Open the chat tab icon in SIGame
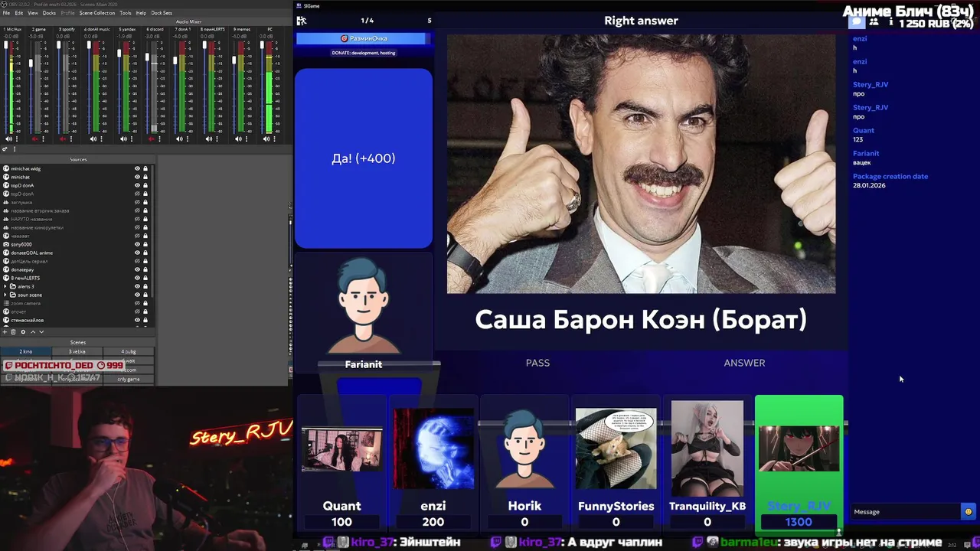The width and height of the screenshot is (980, 551). coord(857,21)
